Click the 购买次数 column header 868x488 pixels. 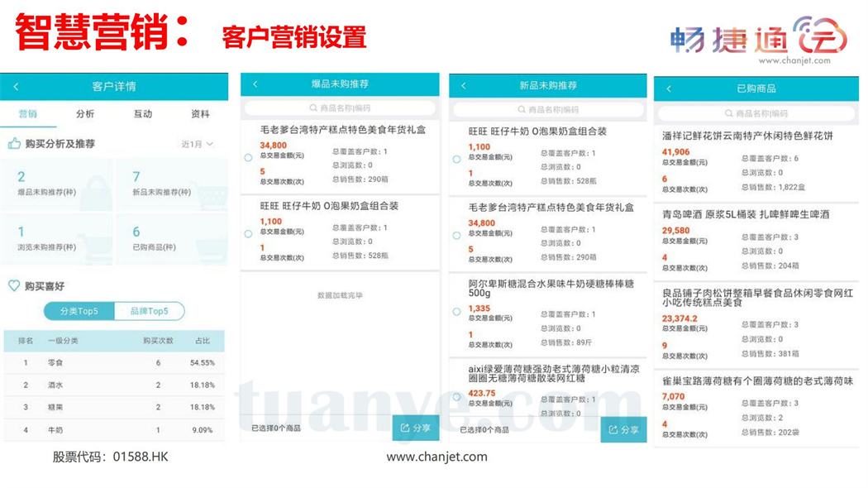(158, 341)
